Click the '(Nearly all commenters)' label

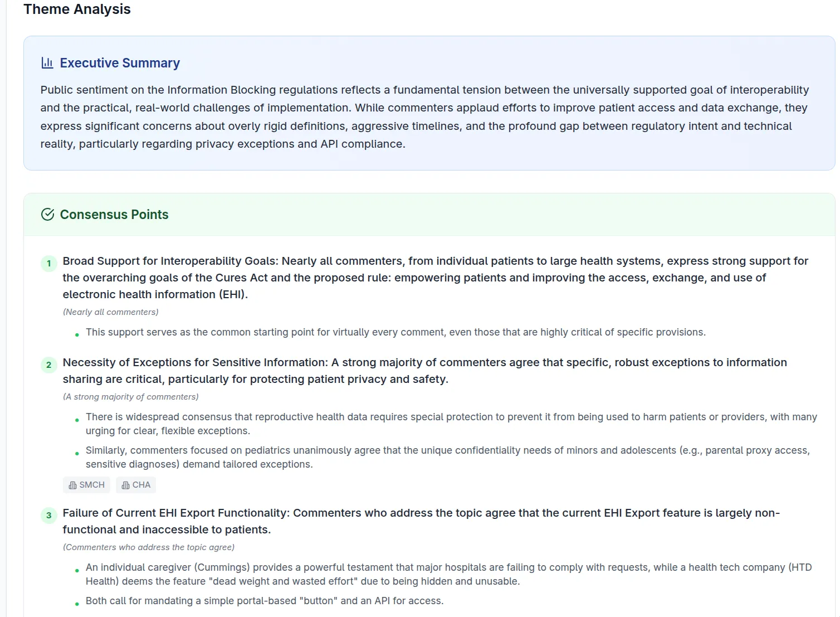click(x=111, y=312)
